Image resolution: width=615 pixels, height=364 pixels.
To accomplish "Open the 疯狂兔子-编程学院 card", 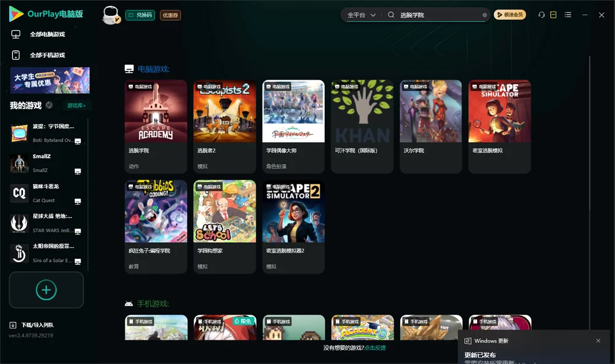I will click(156, 227).
